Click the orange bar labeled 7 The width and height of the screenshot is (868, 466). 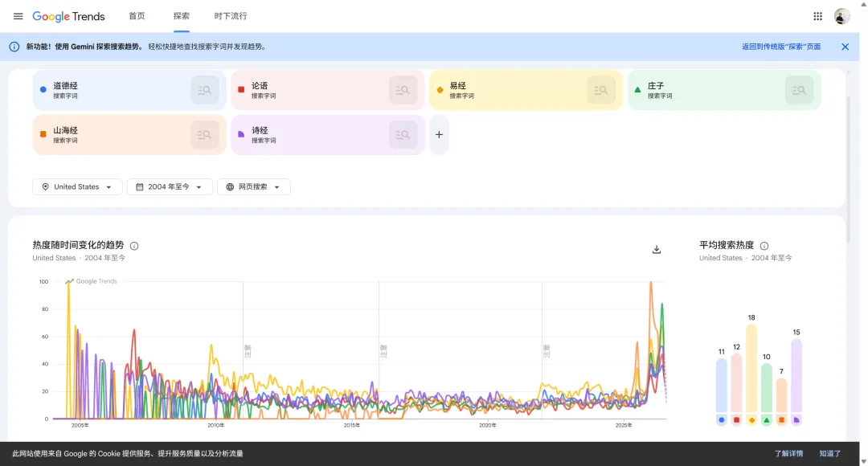click(781, 395)
